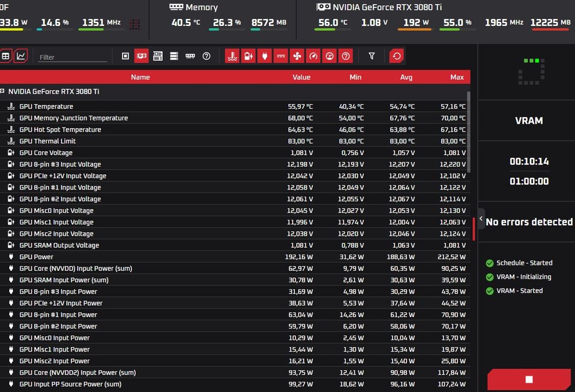575x392 pixels.
Task: Click the green check beside Schedule - Started
Action: point(489,263)
